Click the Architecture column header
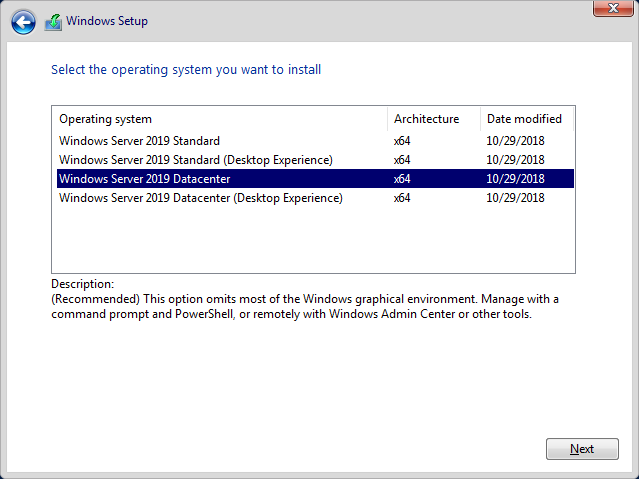 tap(426, 119)
